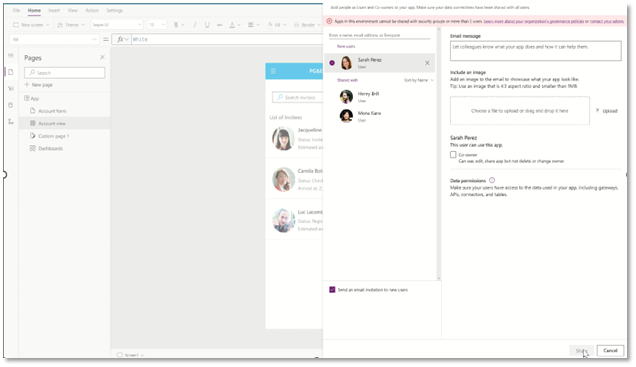The image size is (636, 367).
Task: Open the hamburger menu in app preview
Action: (273, 71)
